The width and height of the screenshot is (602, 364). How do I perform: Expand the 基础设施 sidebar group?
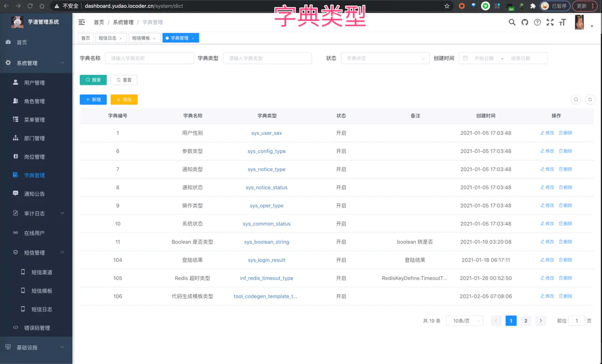click(x=36, y=348)
